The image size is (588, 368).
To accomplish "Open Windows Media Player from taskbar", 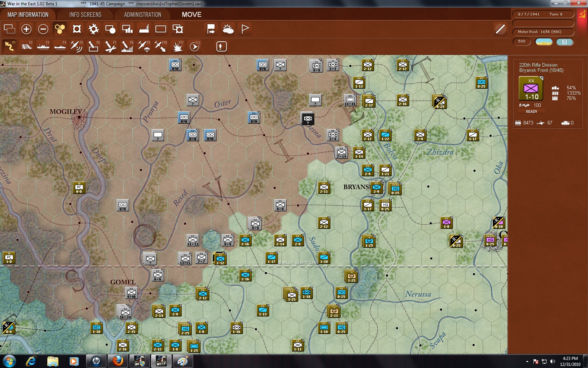I will coord(74,361).
